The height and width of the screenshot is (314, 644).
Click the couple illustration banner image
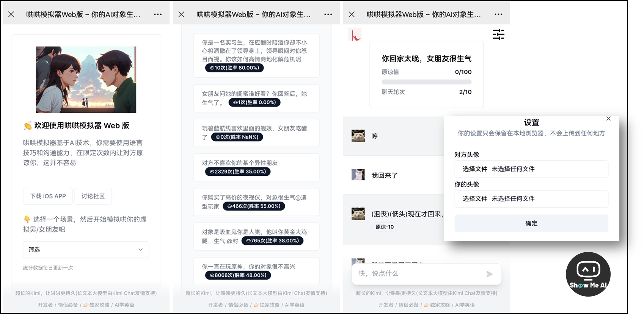[86, 80]
